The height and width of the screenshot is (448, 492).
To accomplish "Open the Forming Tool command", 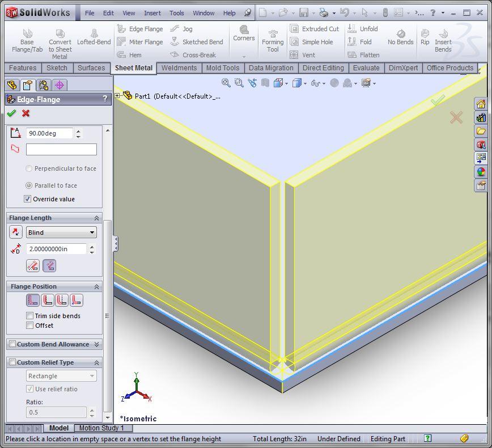I will pos(273,41).
